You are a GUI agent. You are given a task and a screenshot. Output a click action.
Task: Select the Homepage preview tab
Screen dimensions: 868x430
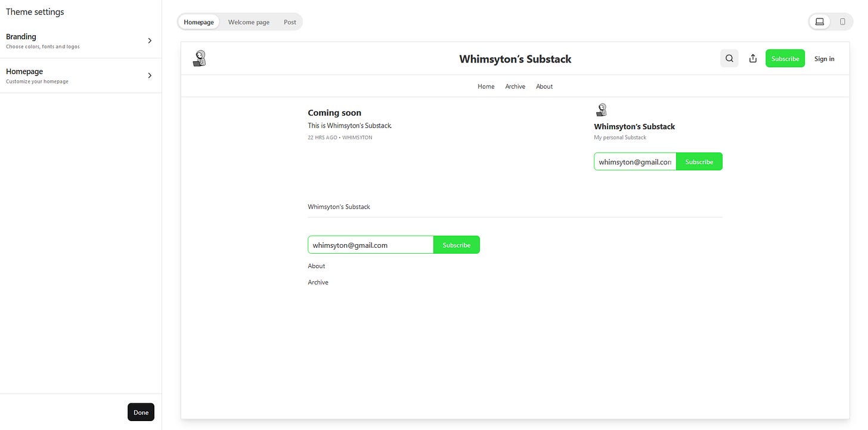(x=199, y=22)
